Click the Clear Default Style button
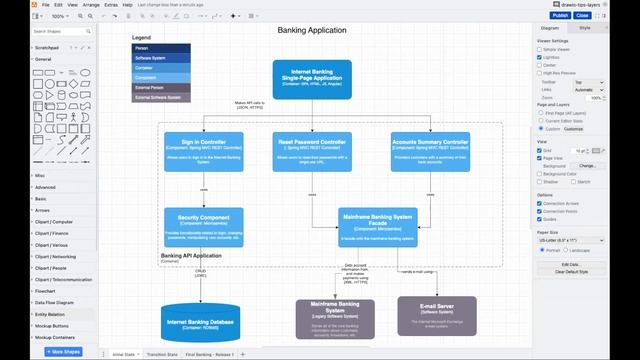640x360 pixels. point(571,272)
